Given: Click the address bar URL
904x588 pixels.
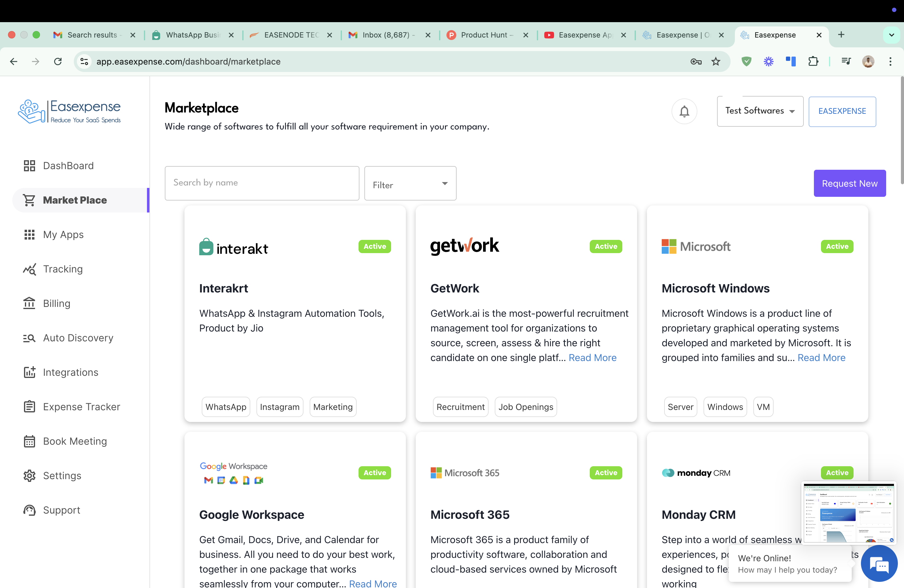Looking at the screenshot, I should 188,61.
